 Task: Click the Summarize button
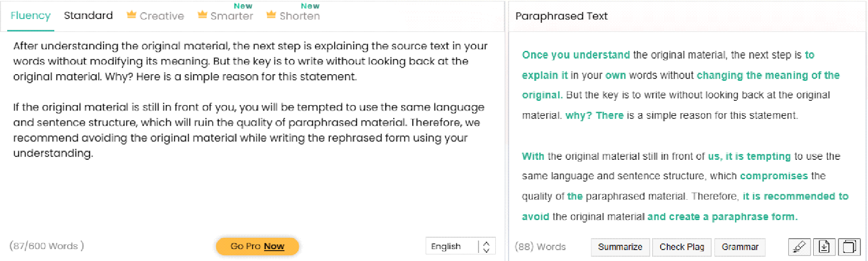(x=620, y=247)
